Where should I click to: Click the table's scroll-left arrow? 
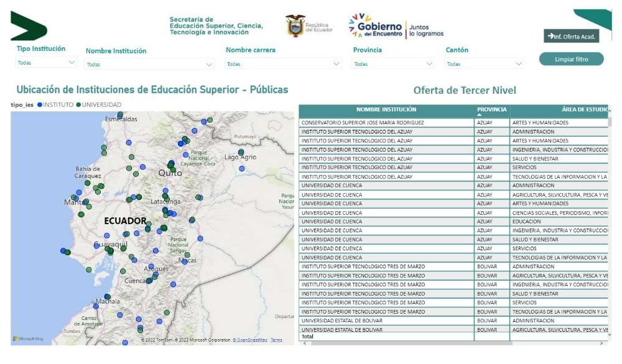(x=304, y=344)
